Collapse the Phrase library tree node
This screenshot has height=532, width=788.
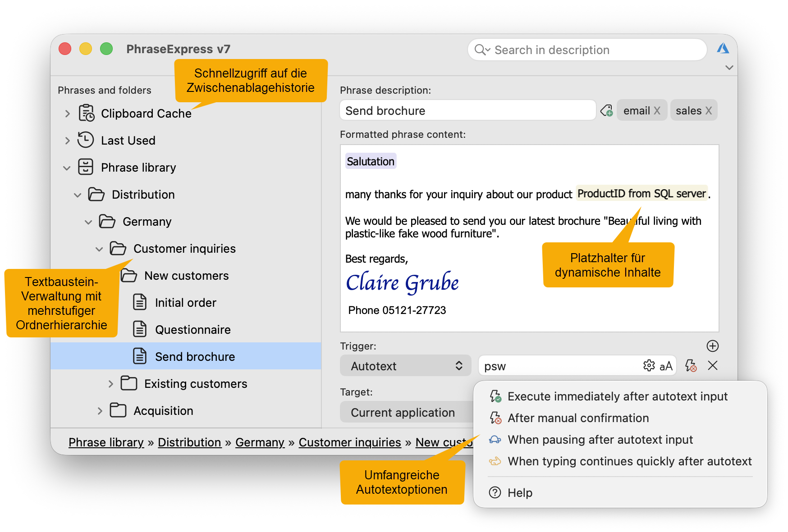point(67,168)
